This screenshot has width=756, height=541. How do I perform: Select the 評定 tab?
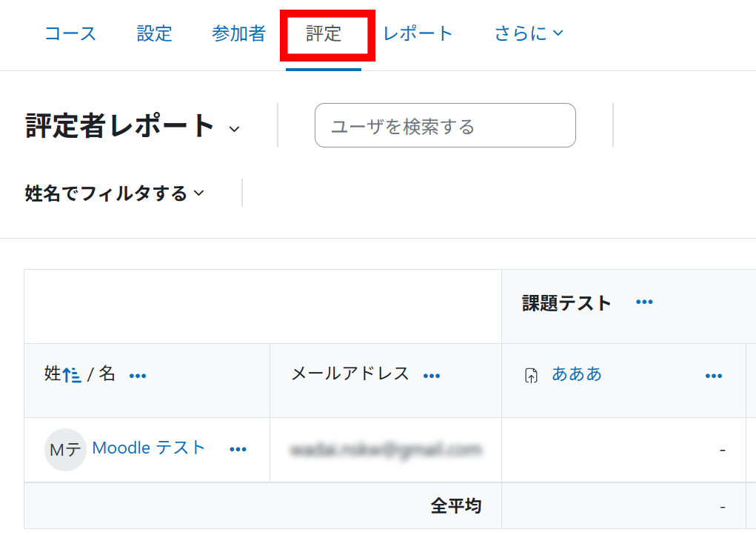[324, 33]
